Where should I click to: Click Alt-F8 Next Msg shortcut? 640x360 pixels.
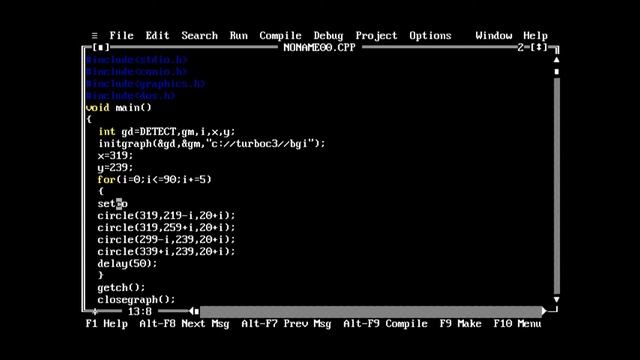coord(184,324)
